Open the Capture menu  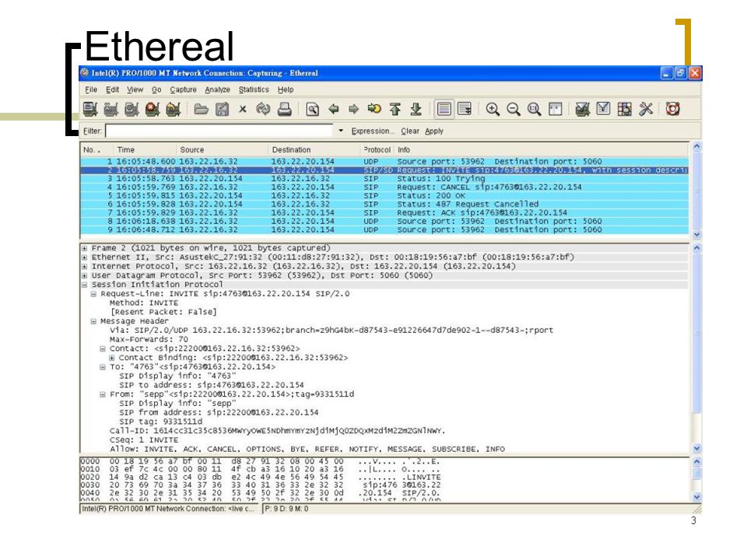184,89
